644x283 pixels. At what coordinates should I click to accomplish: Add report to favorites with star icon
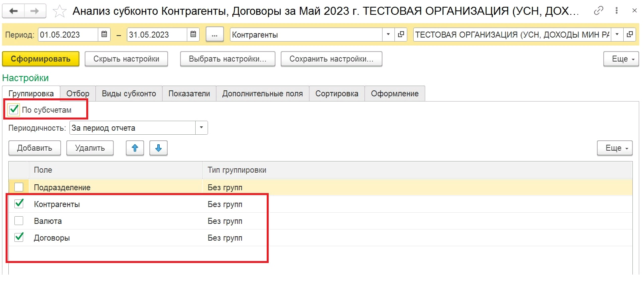[59, 11]
